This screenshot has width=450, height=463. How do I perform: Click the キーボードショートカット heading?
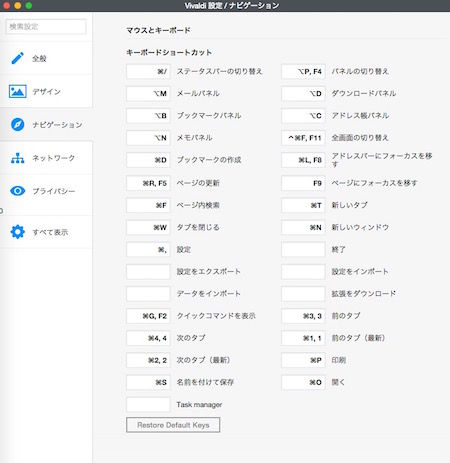pos(169,52)
